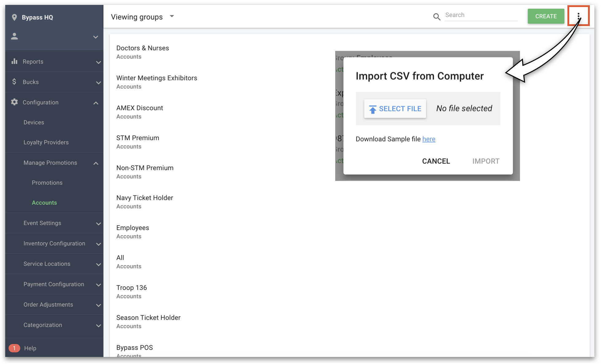Open the Doctors & Nurses group
Viewport: 603px width, 364px height.
[x=143, y=52]
